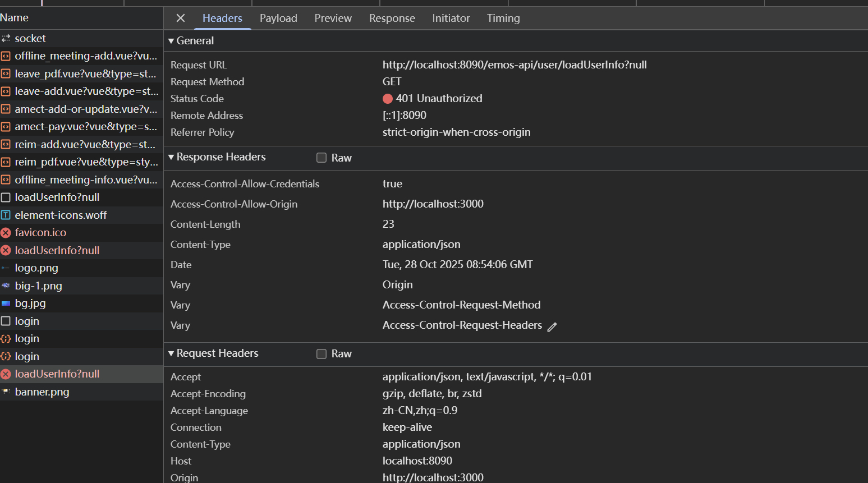The image size is (868, 483).
Task: Click the Name column header
Action: click(15, 17)
